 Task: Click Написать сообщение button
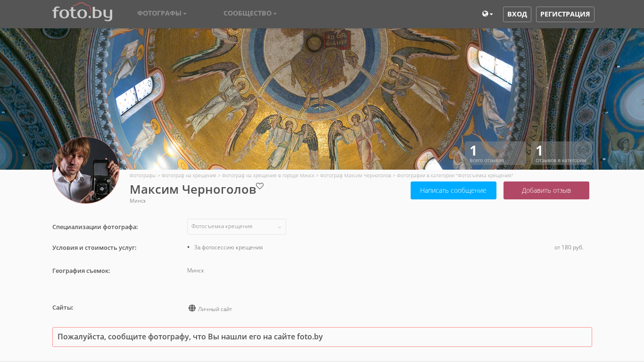coord(454,190)
